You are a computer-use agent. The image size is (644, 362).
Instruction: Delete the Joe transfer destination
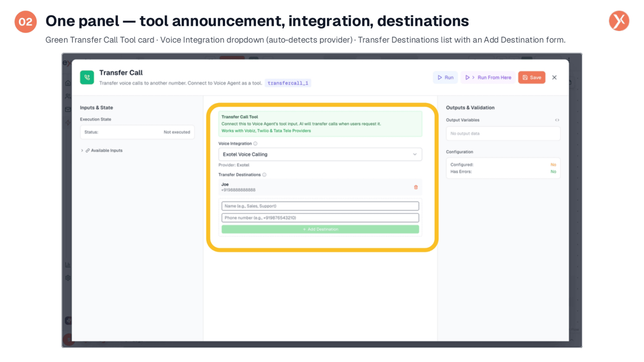point(416,187)
